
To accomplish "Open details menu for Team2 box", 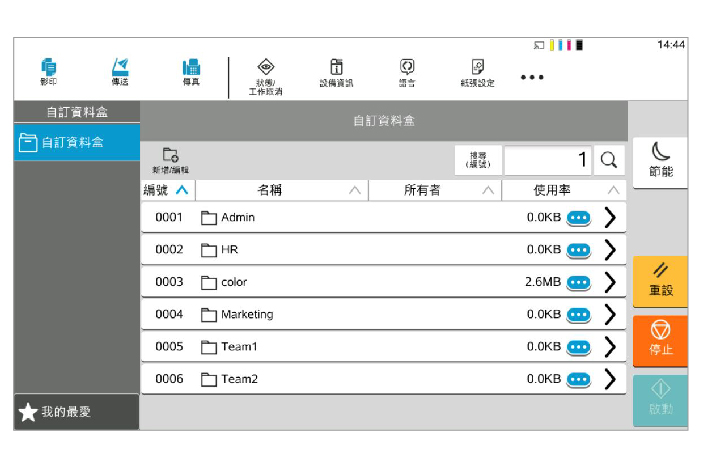I will 579,379.
